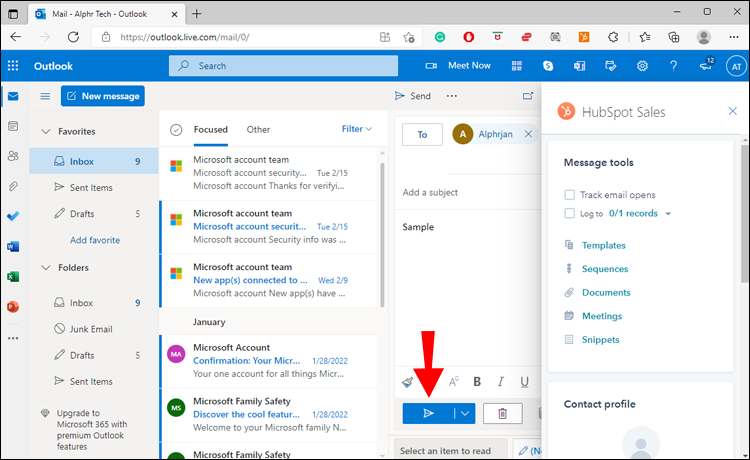Collapse the Favorites section
Viewport: 750px width, 460px height.
click(x=46, y=131)
